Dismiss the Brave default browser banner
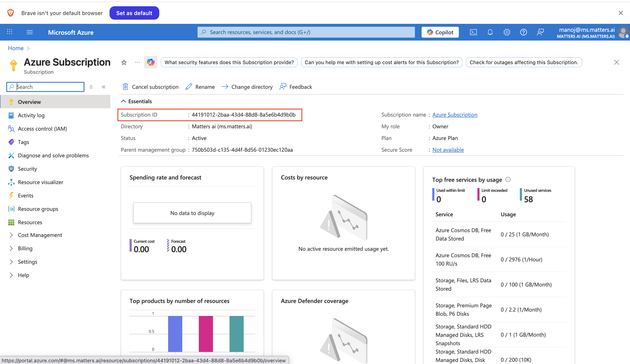 click(621, 13)
